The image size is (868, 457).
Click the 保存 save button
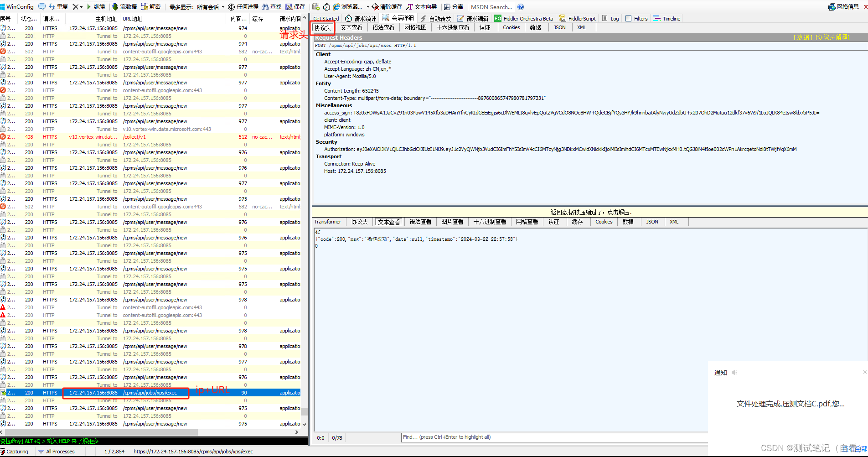[295, 7]
